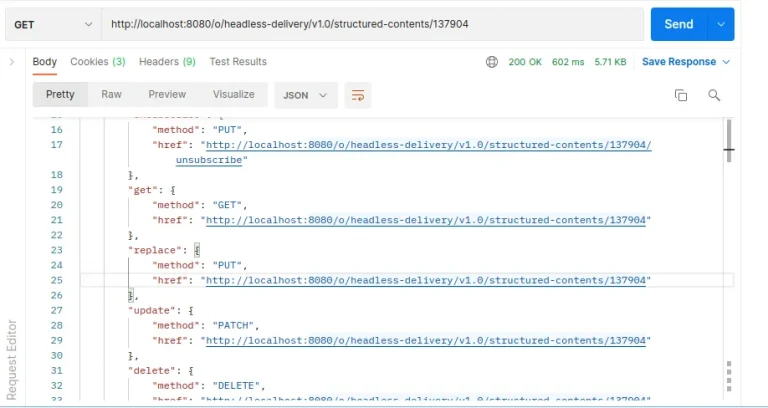This screenshot has height=408, width=768.
Task: Click the Request Editor vertical label
Action: point(12,360)
